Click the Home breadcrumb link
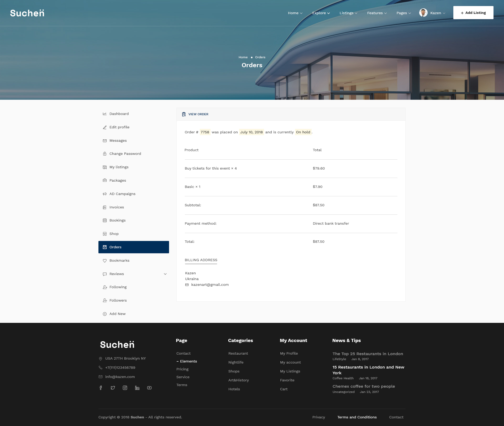Screen dimensions: 504x426 [x=243, y=57]
